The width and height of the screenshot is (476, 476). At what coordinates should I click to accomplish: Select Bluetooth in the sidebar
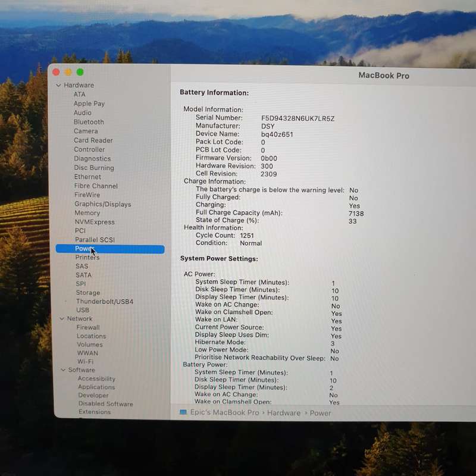point(89,122)
